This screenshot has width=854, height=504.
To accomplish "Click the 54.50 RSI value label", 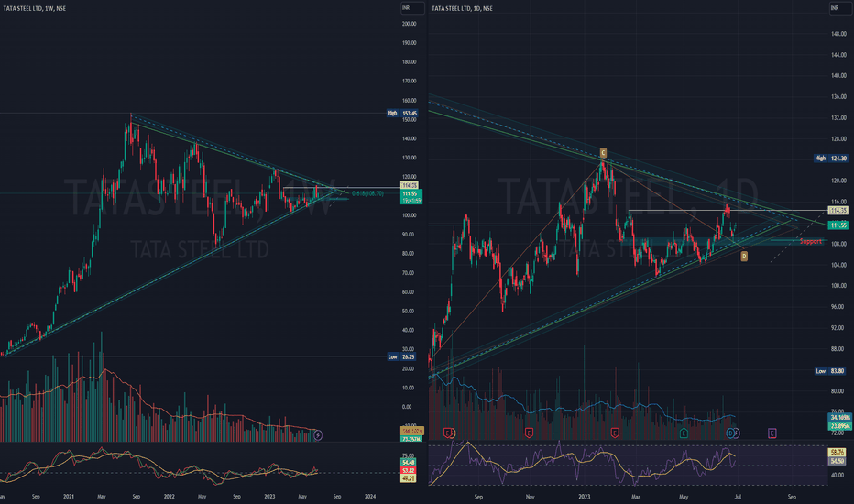I will [x=838, y=461].
